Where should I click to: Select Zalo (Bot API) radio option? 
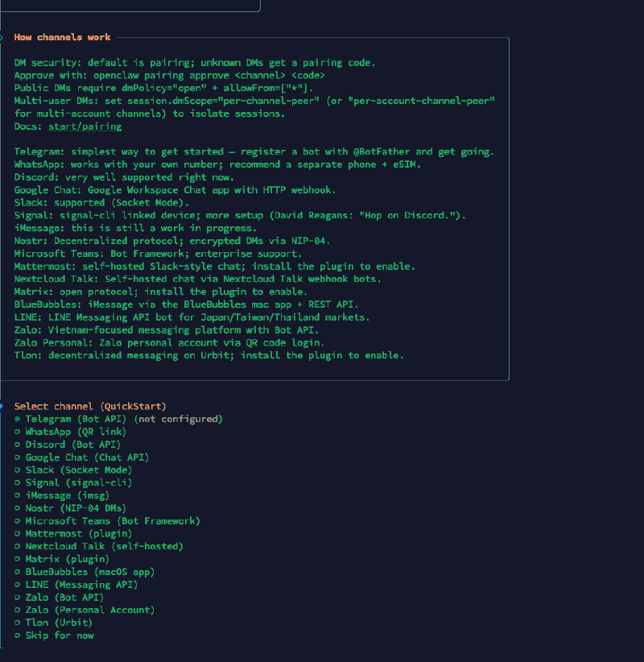(18, 598)
